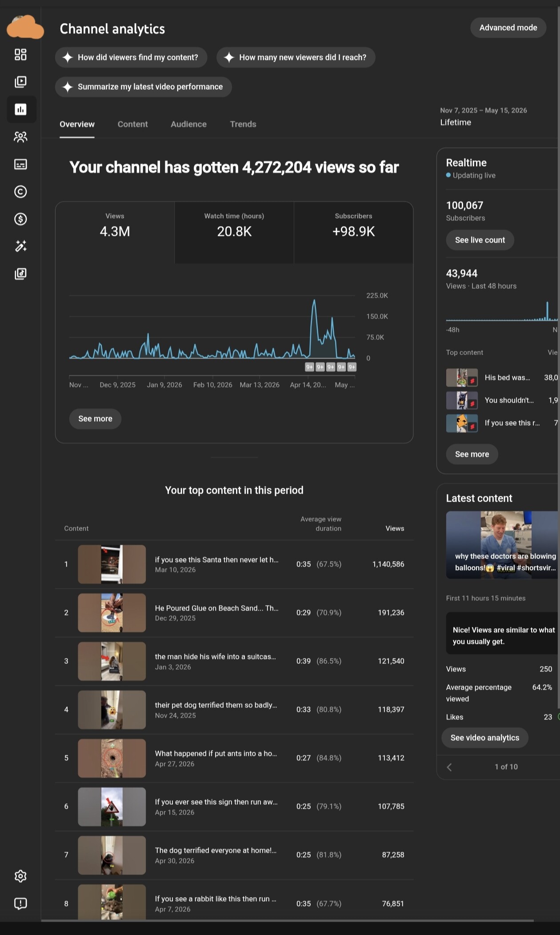
Task: Switch to the Overview tab
Action: click(77, 124)
